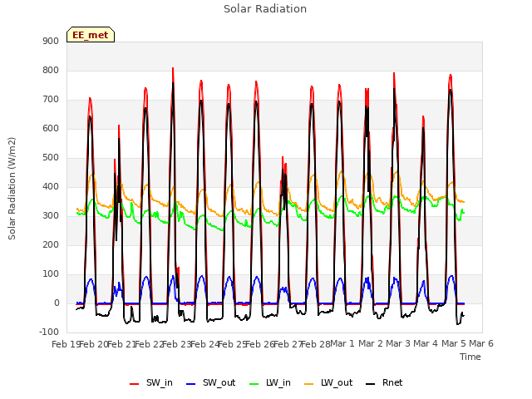532x399 pixels.
Task: Click the blue SW_out legend swatch
Action: click(x=191, y=384)
